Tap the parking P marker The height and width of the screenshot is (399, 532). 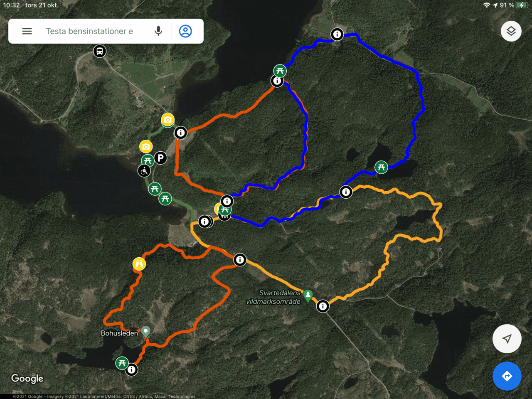tap(160, 158)
